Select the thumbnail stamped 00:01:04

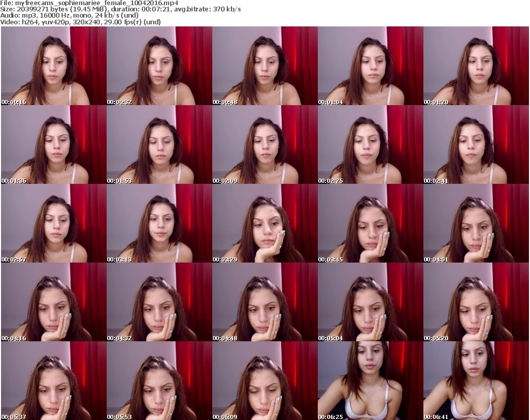[x=371, y=66]
